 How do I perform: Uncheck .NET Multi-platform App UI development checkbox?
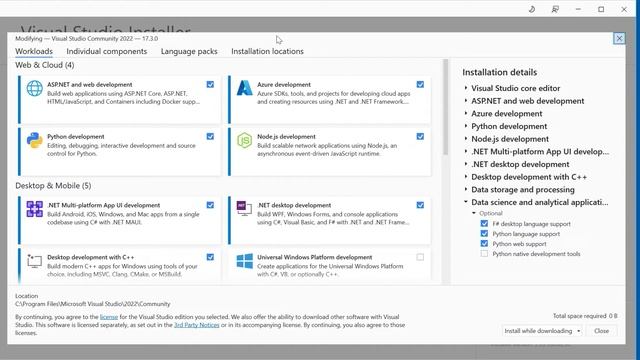[210, 205]
